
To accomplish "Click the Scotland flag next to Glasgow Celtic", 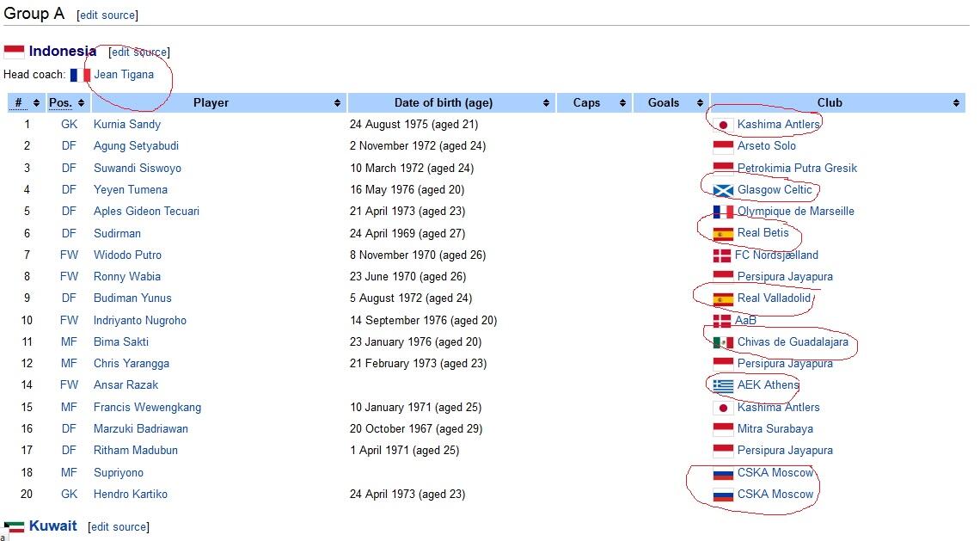I will (x=723, y=190).
